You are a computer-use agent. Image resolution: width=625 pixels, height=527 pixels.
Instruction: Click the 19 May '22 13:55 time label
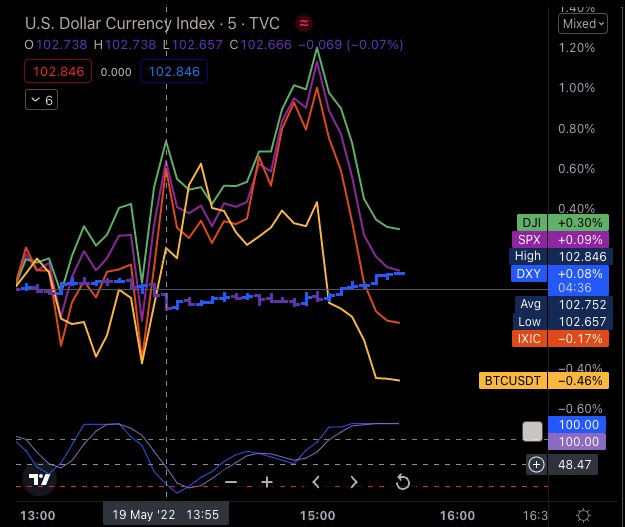pos(166,514)
